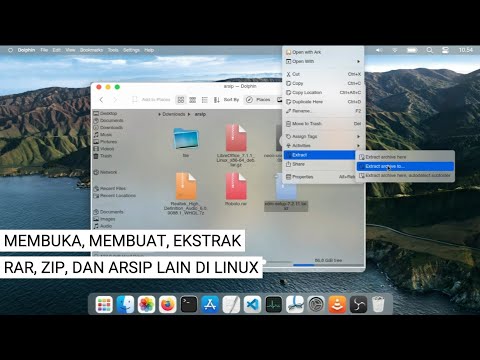Screen dimensions: 480x360
Task: Open Finder-style file manager in dock
Action: 125,304
